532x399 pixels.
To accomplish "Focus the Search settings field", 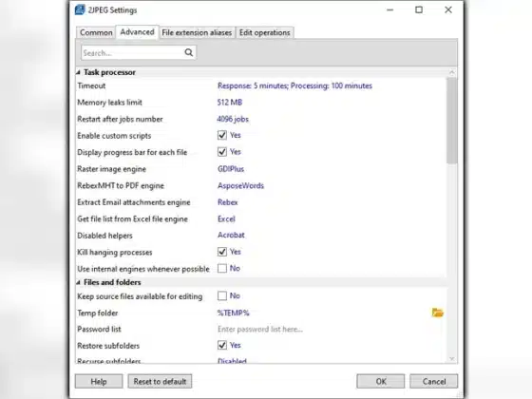I will (139, 52).
